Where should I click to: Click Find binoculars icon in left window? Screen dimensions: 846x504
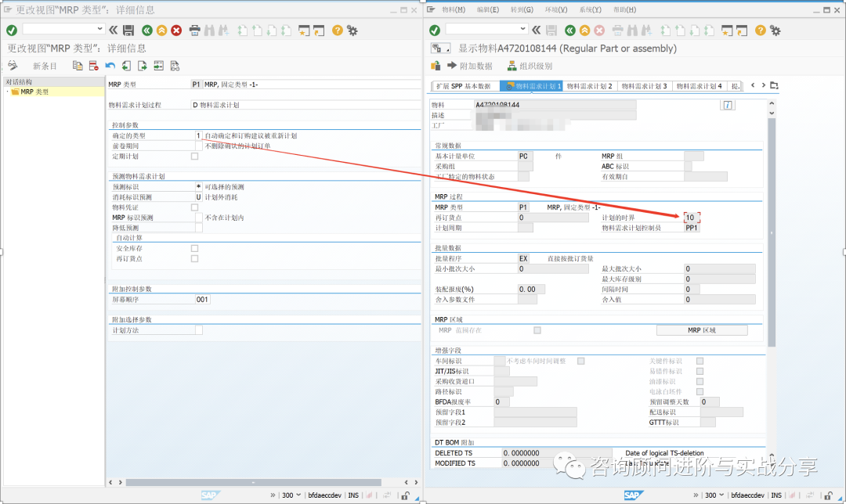tap(209, 31)
